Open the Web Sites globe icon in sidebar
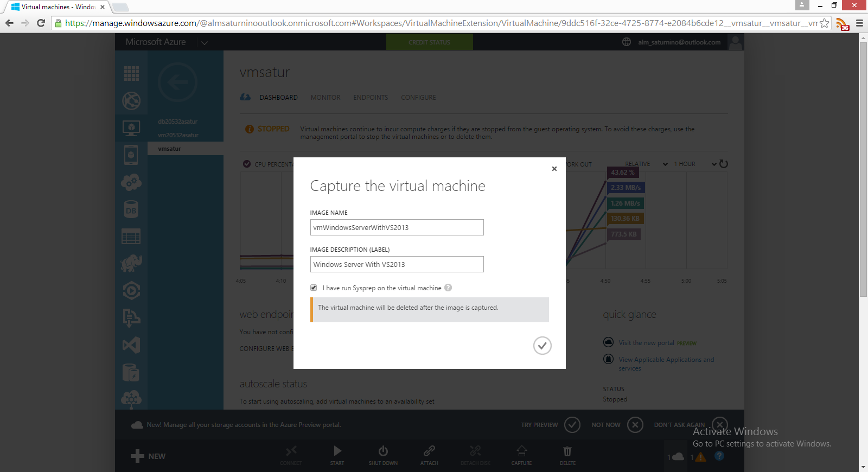Viewport: 868px width, 472px height. [x=131, y=100]
